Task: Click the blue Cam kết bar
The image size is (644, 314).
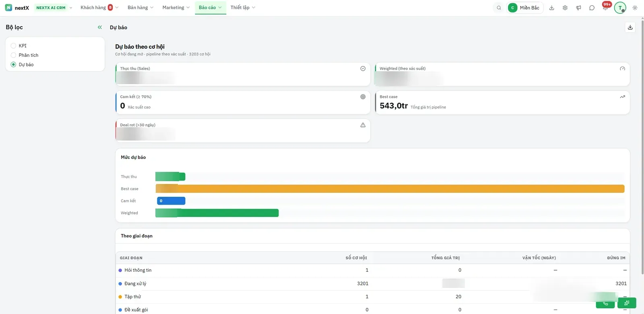Action: pos(171,201)
